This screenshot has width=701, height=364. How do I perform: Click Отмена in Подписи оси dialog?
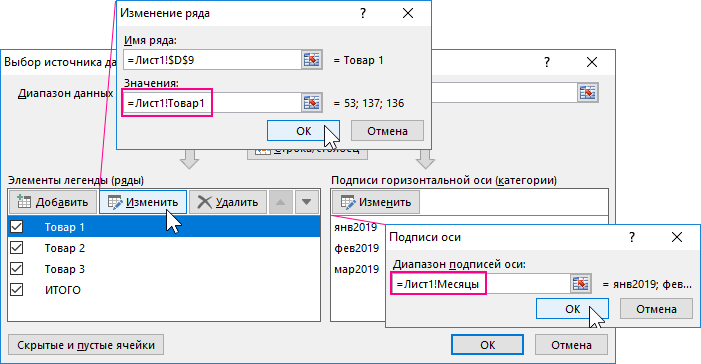656,309
